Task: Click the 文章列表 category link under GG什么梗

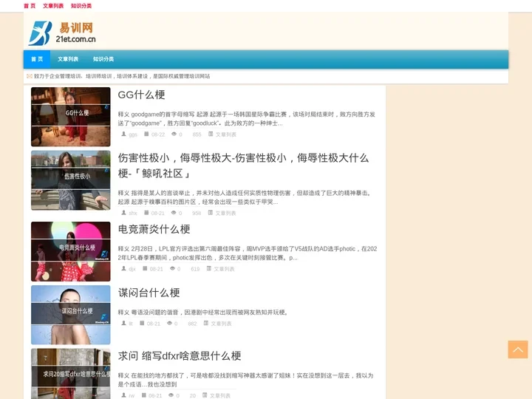Action: click(x=226, y=134)
